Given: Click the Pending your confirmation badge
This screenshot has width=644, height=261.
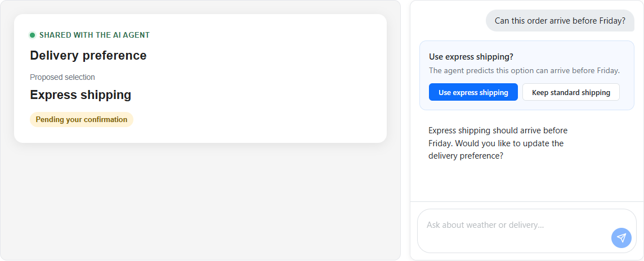Looking at the screenshot, I should (81, 119).
